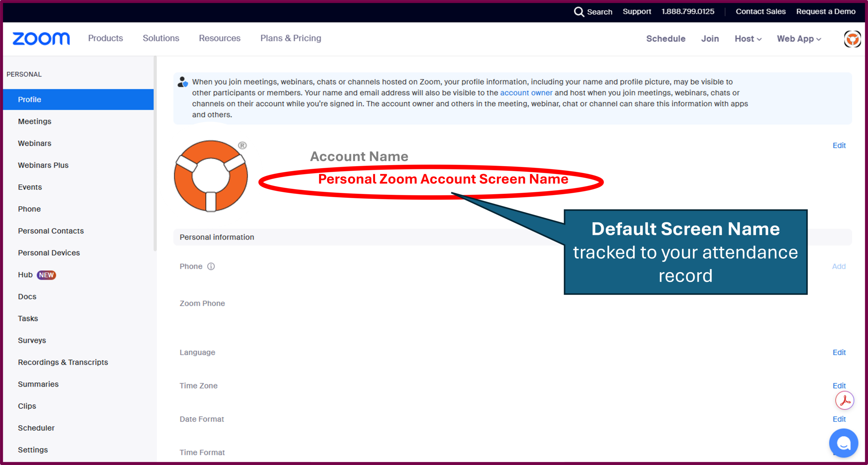The width and height of the screenshot is (868, 465).
Task: Click the account owner link in the banner
Action: click(x=526, y=93)
